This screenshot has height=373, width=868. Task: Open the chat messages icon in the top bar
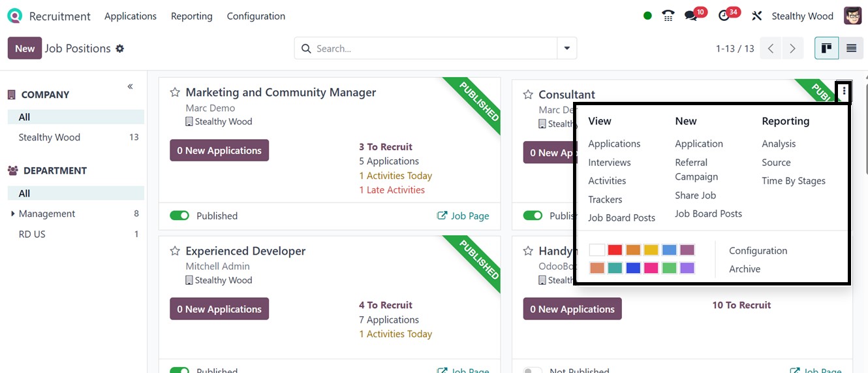[x=691, y=16]
